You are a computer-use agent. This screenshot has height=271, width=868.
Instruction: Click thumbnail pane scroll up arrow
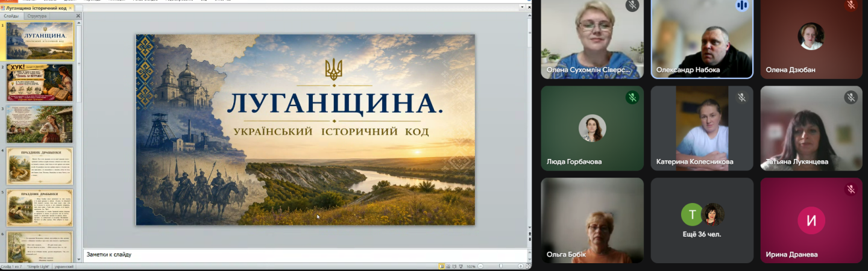pyautogui.click(x=79, y=22)
